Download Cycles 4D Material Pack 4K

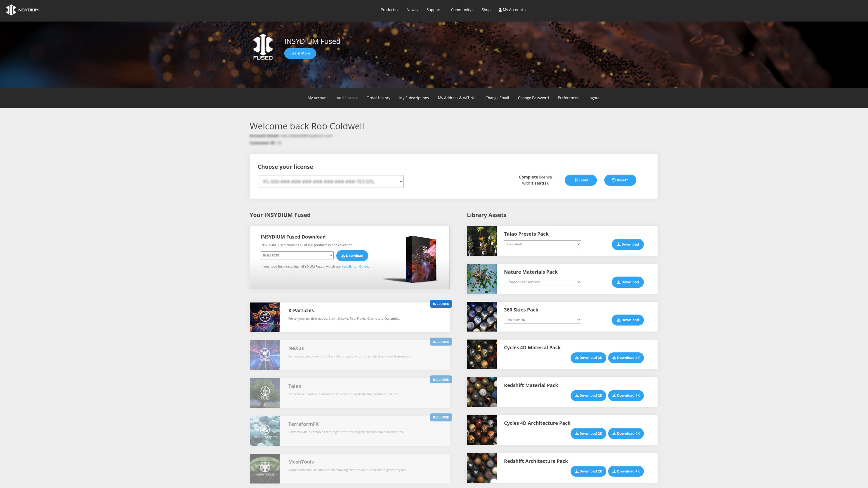point(626,358)
